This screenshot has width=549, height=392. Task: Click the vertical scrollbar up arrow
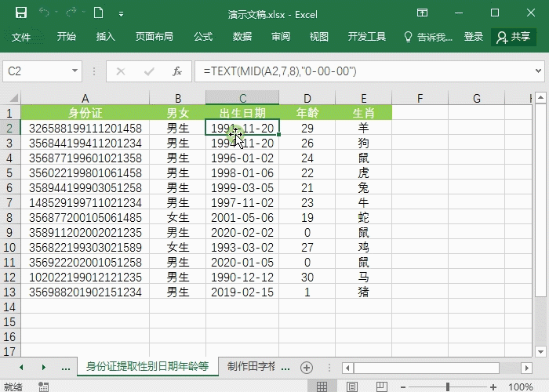540,98
